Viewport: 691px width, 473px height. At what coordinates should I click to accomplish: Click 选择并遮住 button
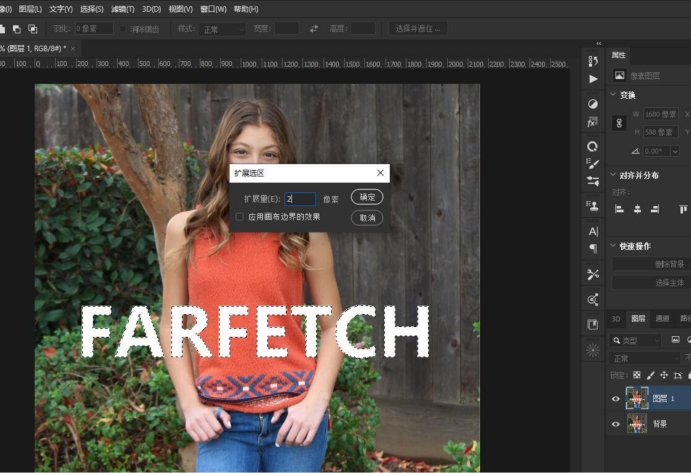click(x=418, y=29)
